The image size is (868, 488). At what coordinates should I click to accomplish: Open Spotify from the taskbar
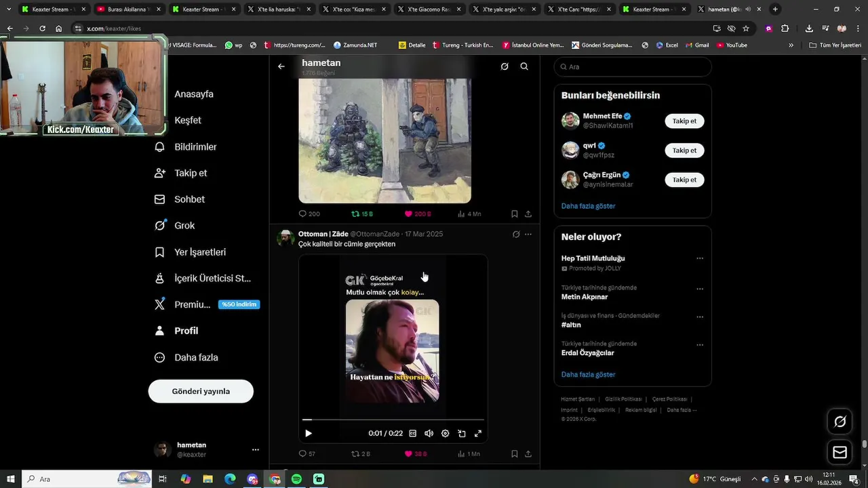pyautogui.click(x=296, y=479)
